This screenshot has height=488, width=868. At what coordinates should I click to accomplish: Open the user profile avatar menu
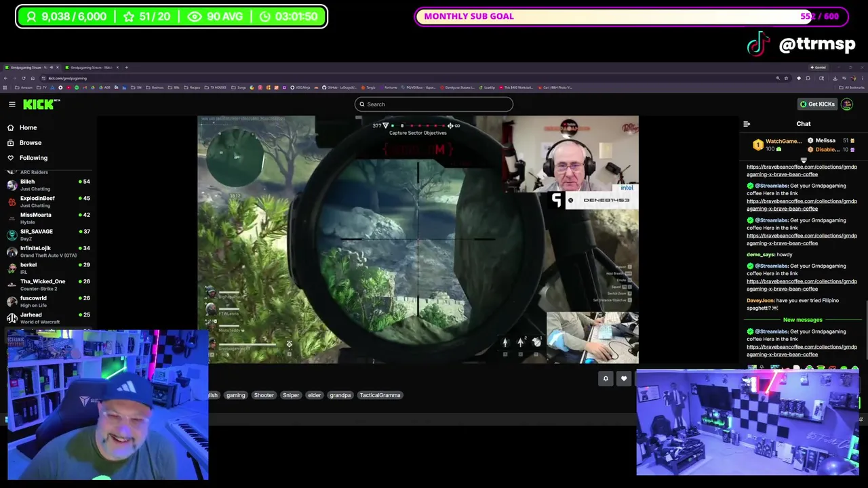[x=846, y=104]
